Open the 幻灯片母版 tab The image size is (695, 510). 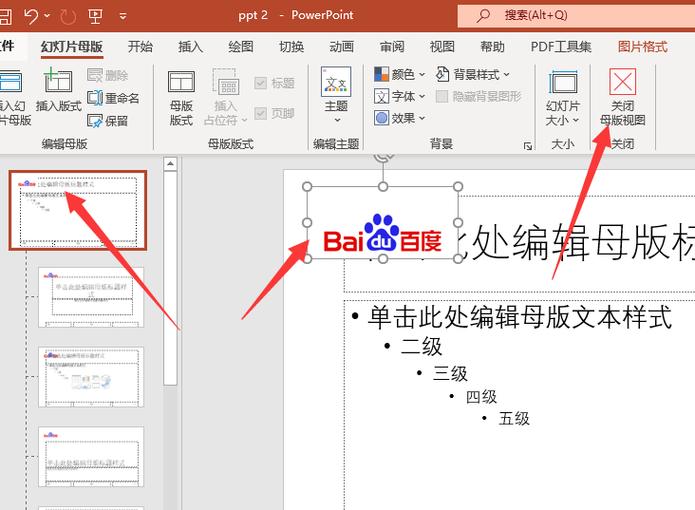click(x=72, y=47)
